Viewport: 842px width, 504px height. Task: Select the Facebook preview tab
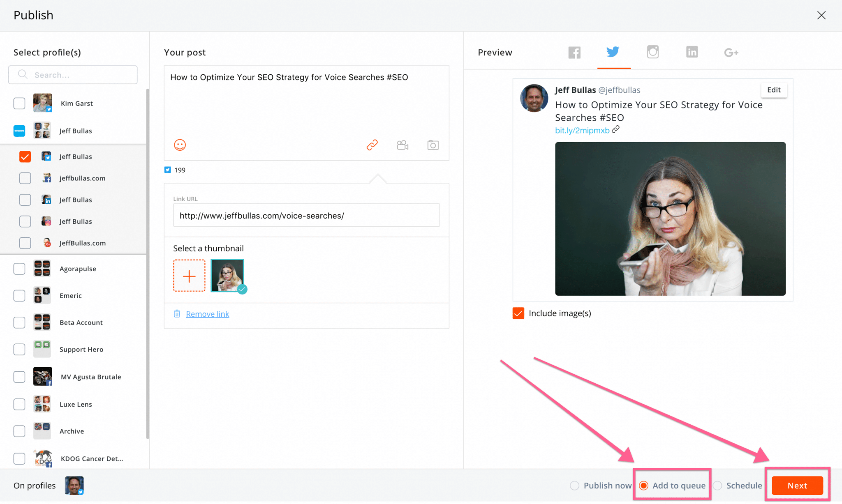click(x=574, y=52)
